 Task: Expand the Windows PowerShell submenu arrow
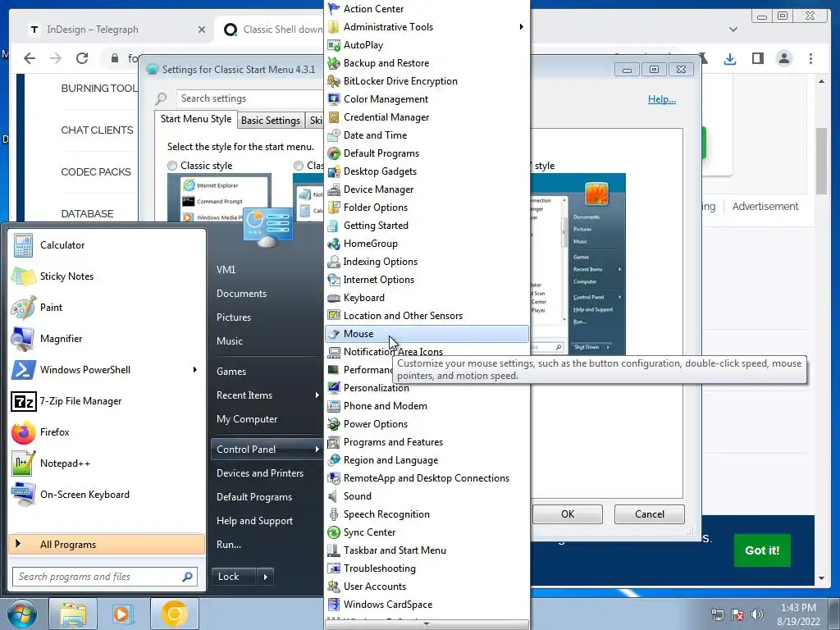[195, 370]
